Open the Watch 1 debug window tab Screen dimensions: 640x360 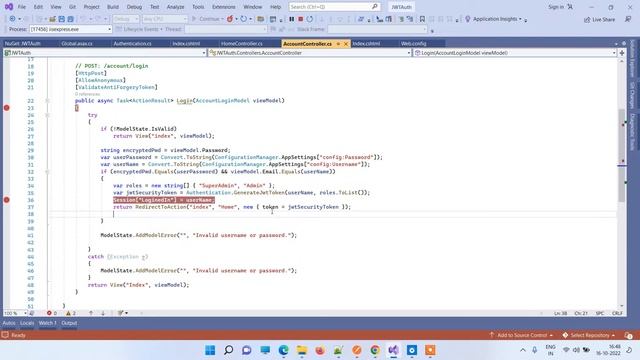47,323
